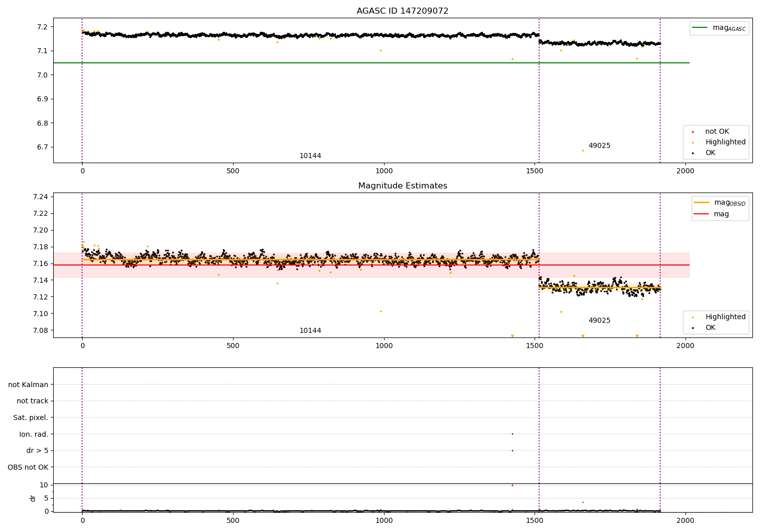
Task: Click the red 'mag' legend line in middle plot
Action: (701, 214)
